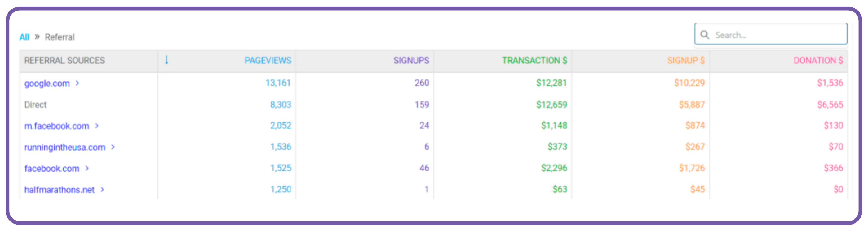Click the pageviews sort arrow icon
868x232 pixels.
click(x=166, y=60)
